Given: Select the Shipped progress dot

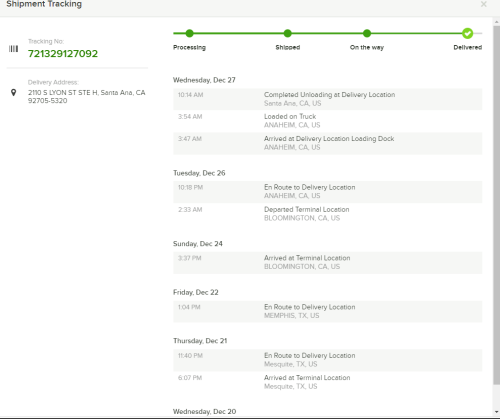Looking at the screenshot, I should [x=288, y=33].
